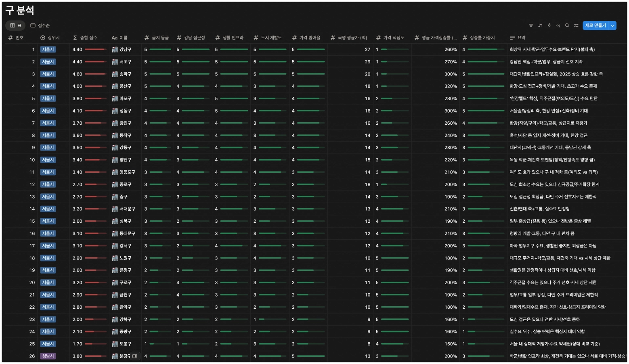Image resolution: width=629 pixels, height=364 pixels.
Task: Click the building icon beside 강동구
Action: point(115,148)
